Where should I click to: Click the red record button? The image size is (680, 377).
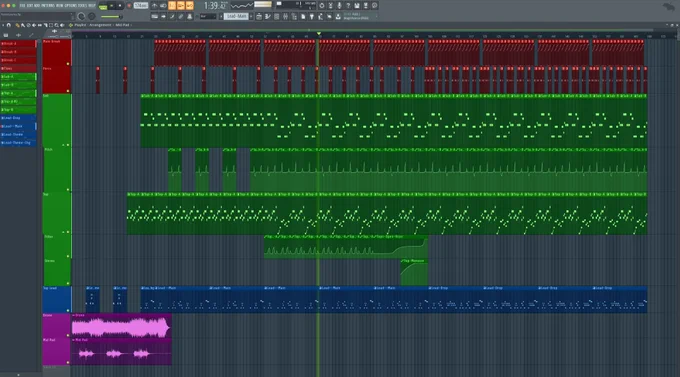[x=129, y=6]
